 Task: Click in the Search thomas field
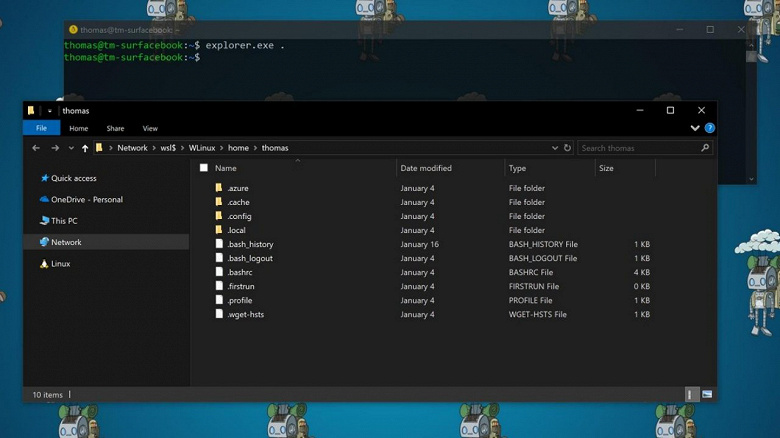click(638, 148)
